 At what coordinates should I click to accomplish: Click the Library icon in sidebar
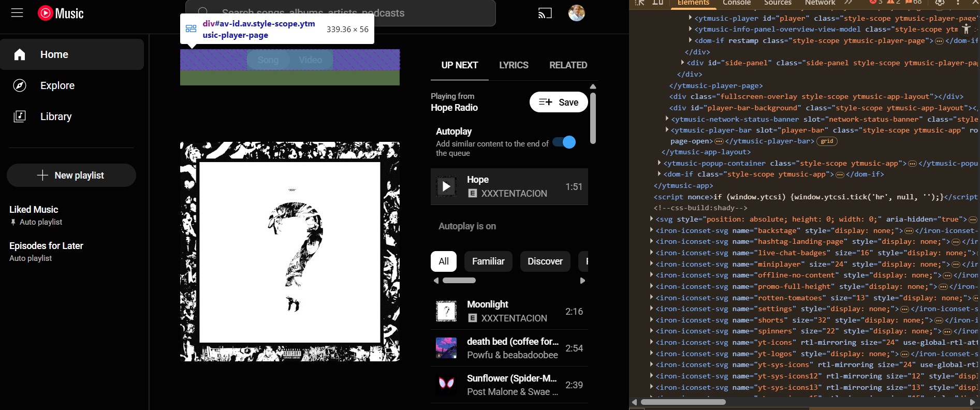tap(20, 116)
